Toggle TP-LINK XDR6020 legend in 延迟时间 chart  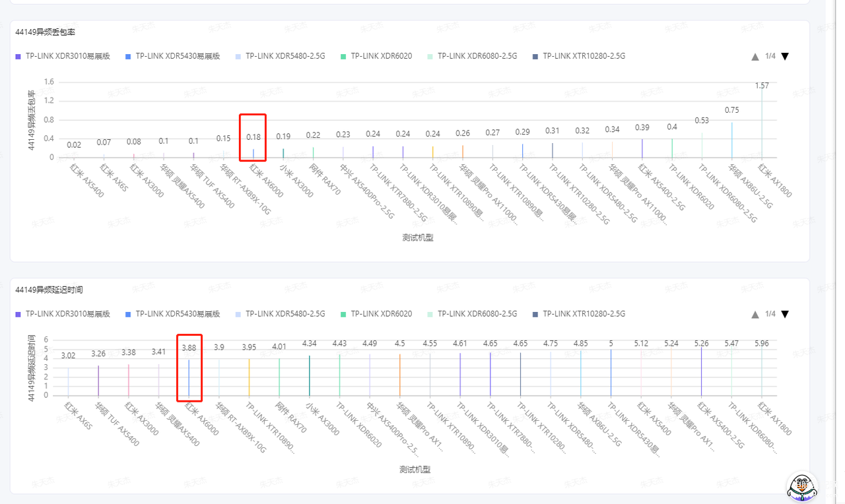376,314
